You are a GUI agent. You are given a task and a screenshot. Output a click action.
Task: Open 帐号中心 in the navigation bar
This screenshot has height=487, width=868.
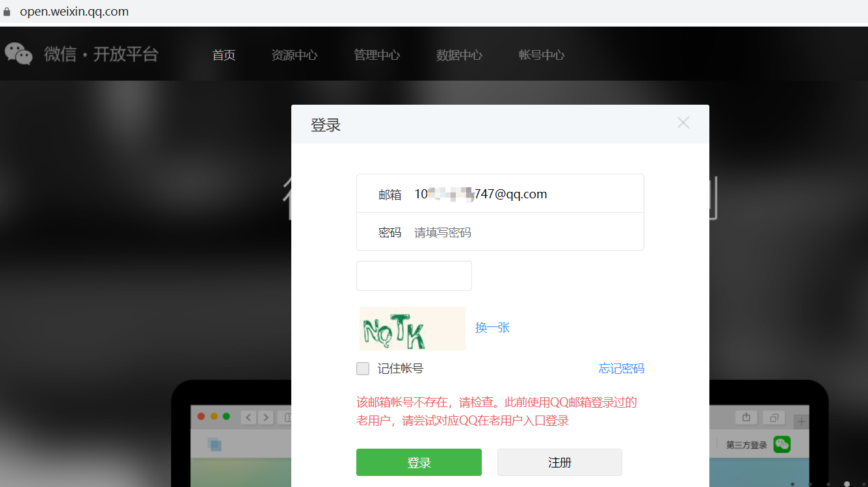click(542, 55)
